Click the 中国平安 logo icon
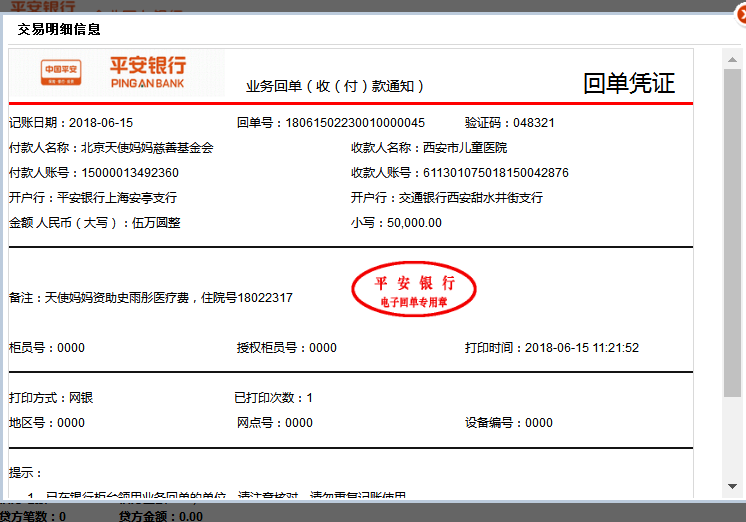746x522 pixels. pyautogui.click(x=61, y=72)
